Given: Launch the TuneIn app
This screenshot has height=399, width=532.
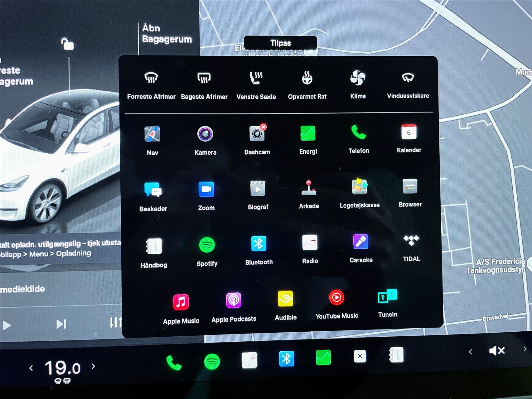Looking at the screenshot, I should [388, 303].
